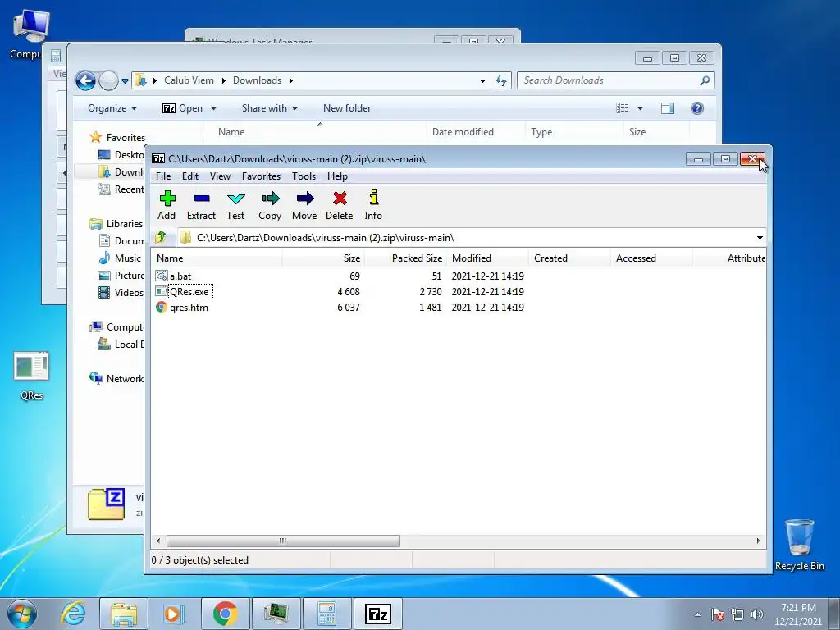This screenshot has height=630, width=840.
Task: Sort by Packed Size column header
Action: pos(405,258)
